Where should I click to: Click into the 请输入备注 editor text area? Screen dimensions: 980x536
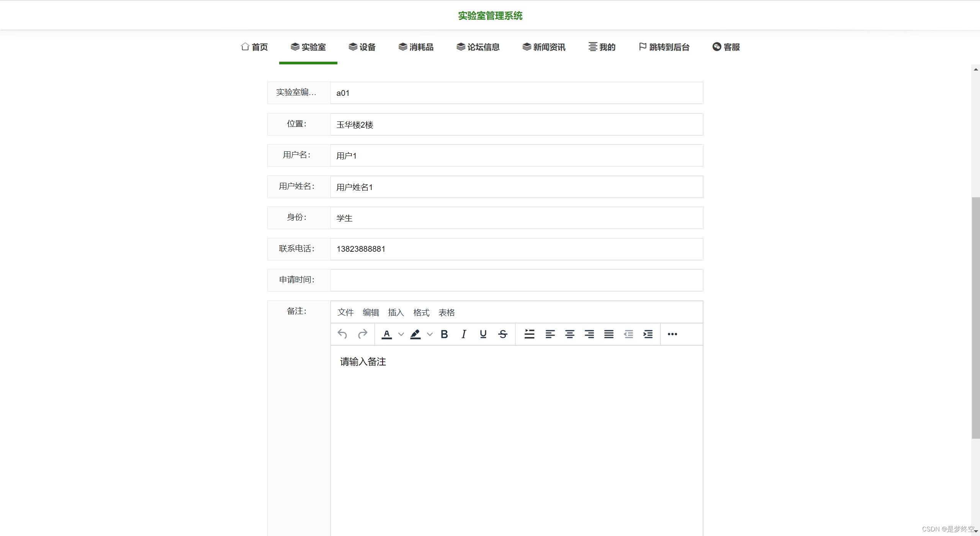(x=517, y=441)
